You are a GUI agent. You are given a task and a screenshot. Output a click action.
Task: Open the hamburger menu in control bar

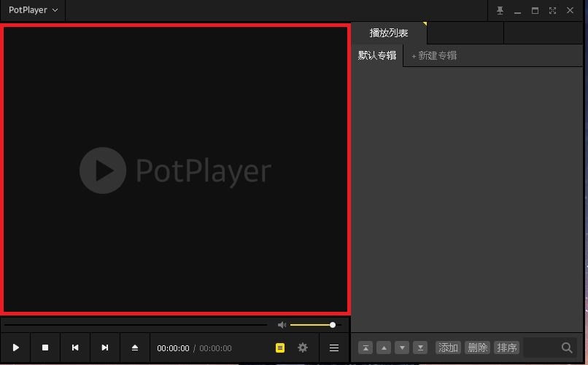(334, 348)
